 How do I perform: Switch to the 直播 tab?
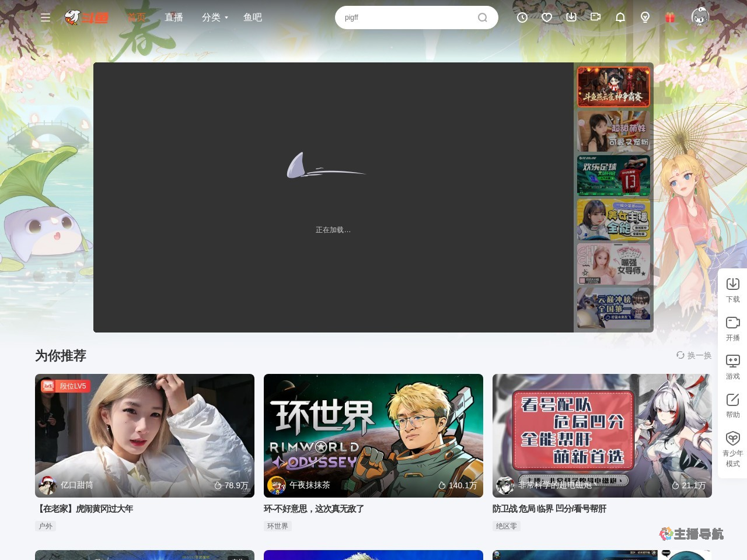tap(174, 17)
